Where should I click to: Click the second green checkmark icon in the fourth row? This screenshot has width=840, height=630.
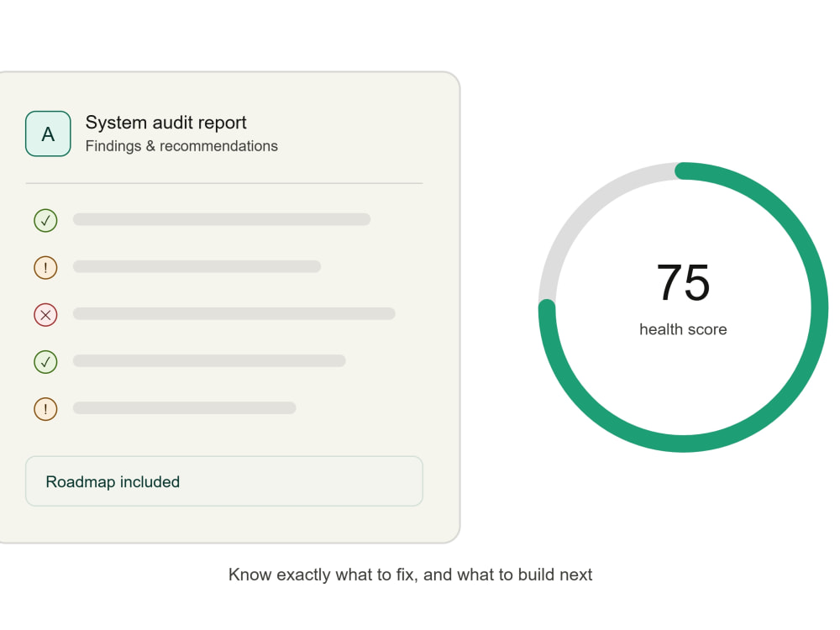pos(45,361)
